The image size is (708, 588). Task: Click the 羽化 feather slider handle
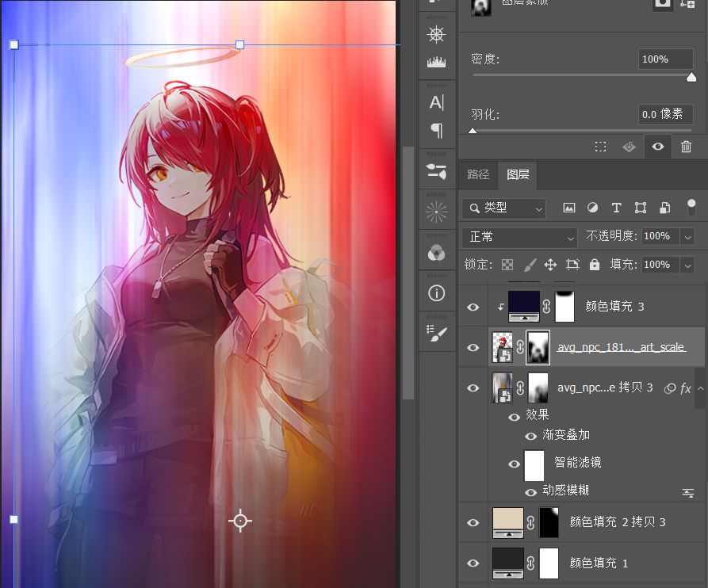[473, 131]
